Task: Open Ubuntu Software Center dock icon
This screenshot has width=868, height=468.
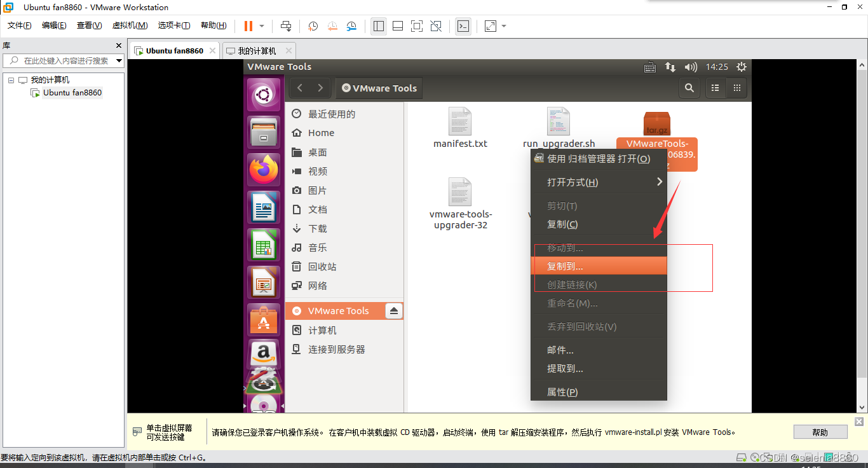Action: 264,320
